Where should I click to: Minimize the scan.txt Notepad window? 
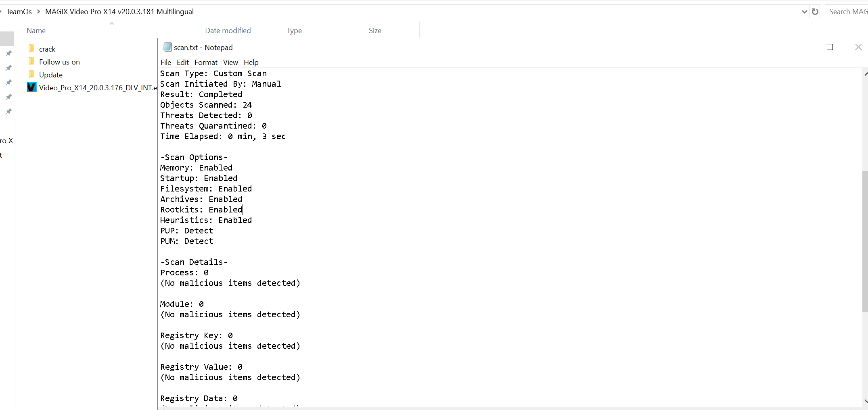[802, 47]
